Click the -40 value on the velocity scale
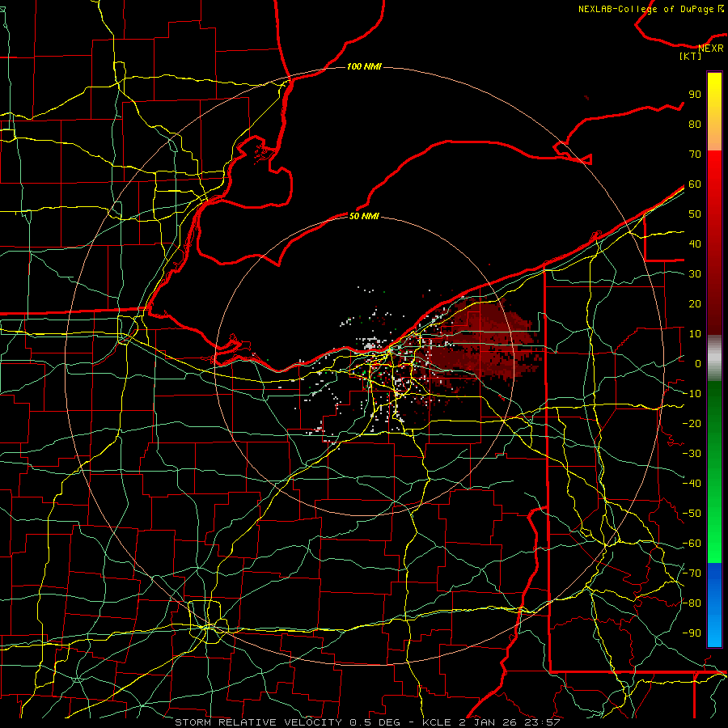Image resolution: width=728 pixels, height=728 pixels. 692,484
